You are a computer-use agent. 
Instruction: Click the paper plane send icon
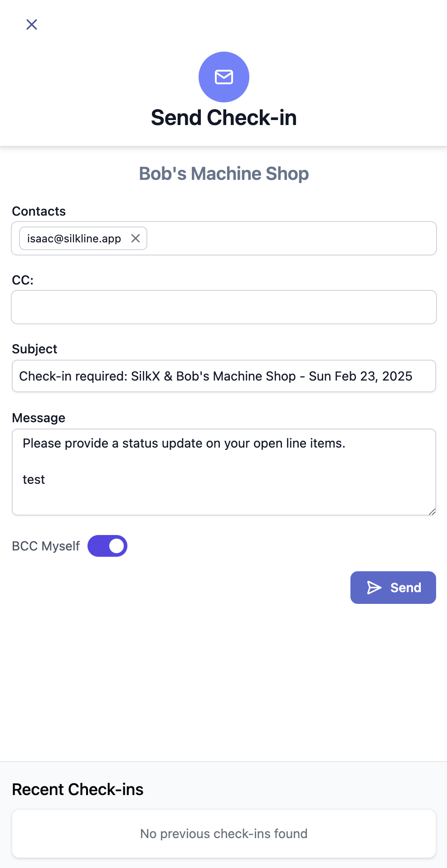[374, 588]
